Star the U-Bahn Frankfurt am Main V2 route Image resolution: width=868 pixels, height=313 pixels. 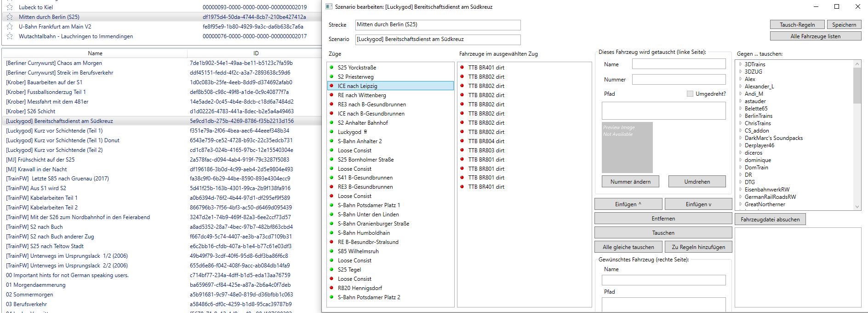pos(10,27)
